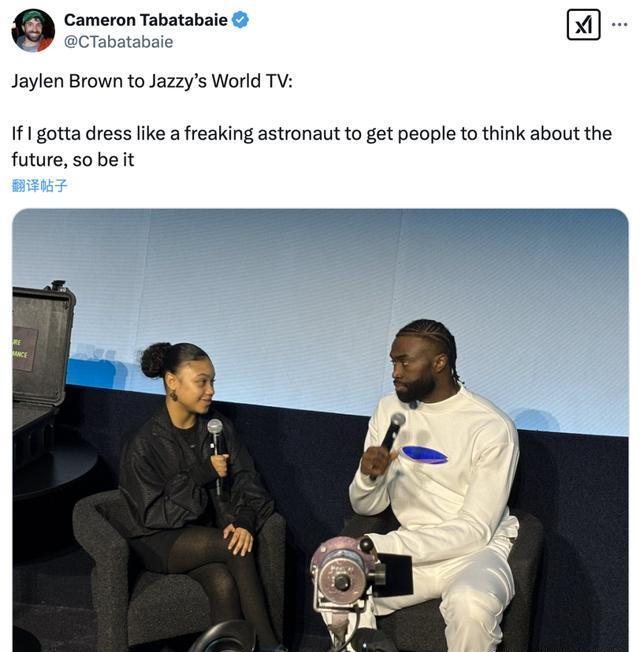Click the woman's hair bun in photo

156,360
